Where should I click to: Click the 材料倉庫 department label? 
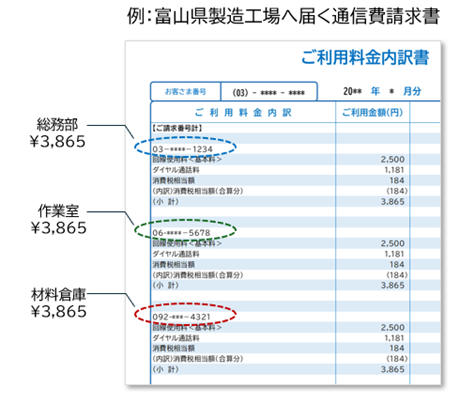click(59, 295)
